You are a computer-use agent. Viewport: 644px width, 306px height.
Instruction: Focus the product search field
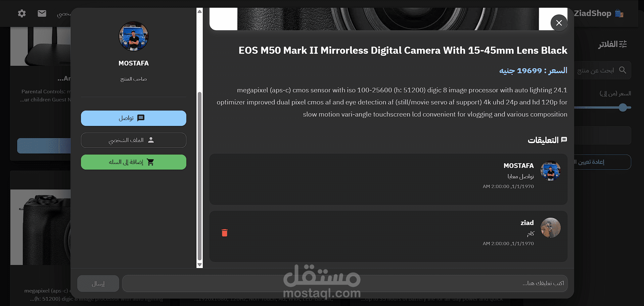(x=602, y=70)
